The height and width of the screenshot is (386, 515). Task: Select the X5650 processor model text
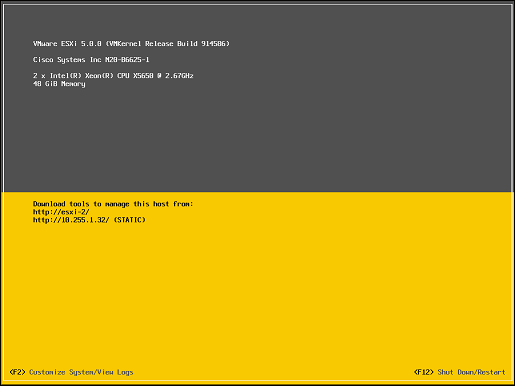143,76
